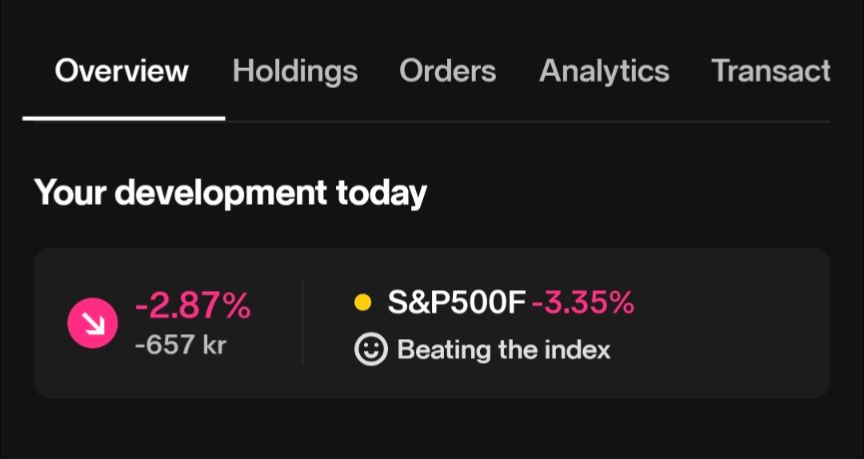The height and width of the screenshot is (459, 864).
Task: Select the S&P500F index label
Action: coord(457,302)
